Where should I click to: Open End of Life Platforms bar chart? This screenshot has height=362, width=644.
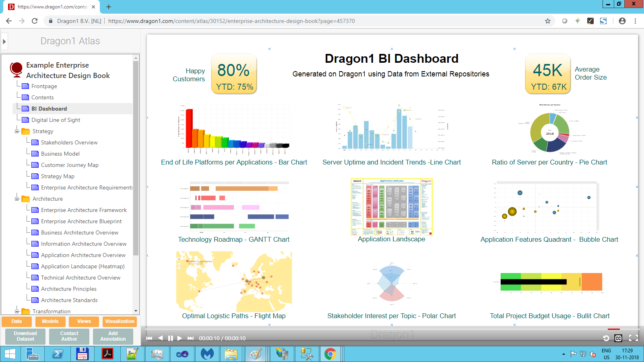[234, 130]
